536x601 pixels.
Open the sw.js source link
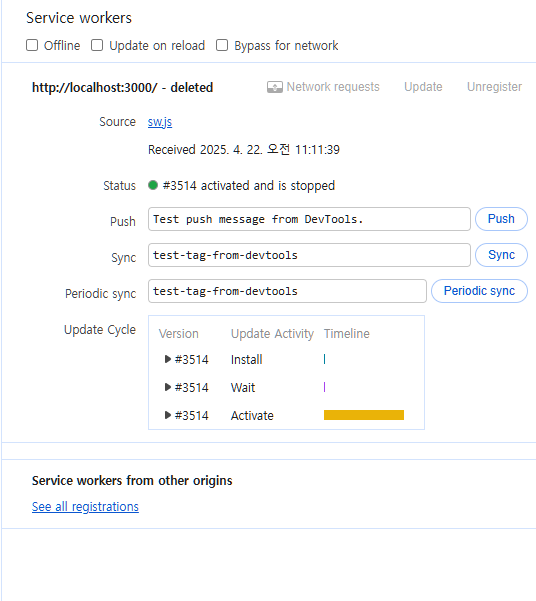pyautogui.click(x=160, y=122)
